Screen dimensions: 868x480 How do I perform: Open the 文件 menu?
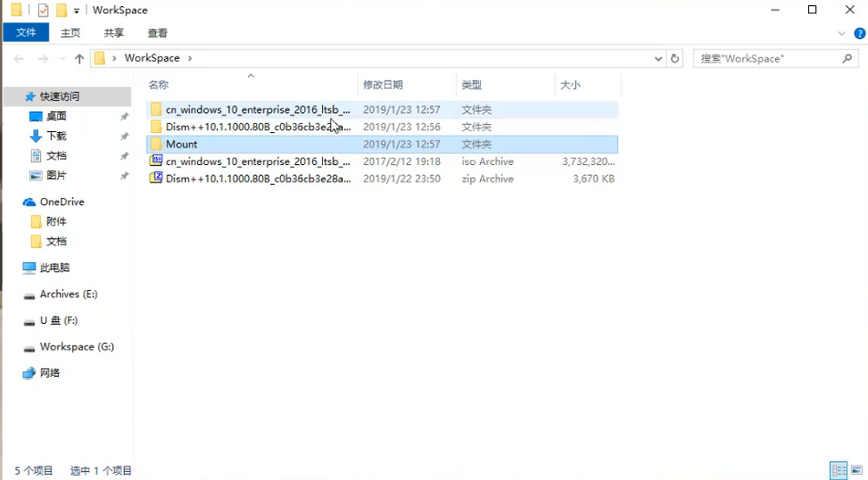pyautogui.click(x=26, y=33)
